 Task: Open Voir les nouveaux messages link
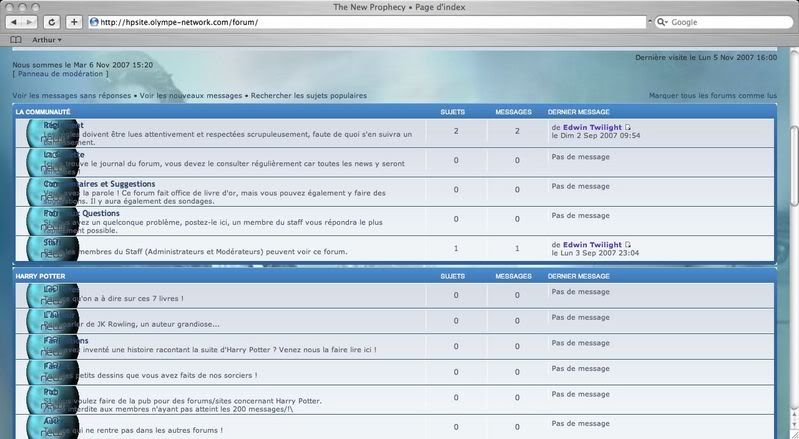point(191,96)
